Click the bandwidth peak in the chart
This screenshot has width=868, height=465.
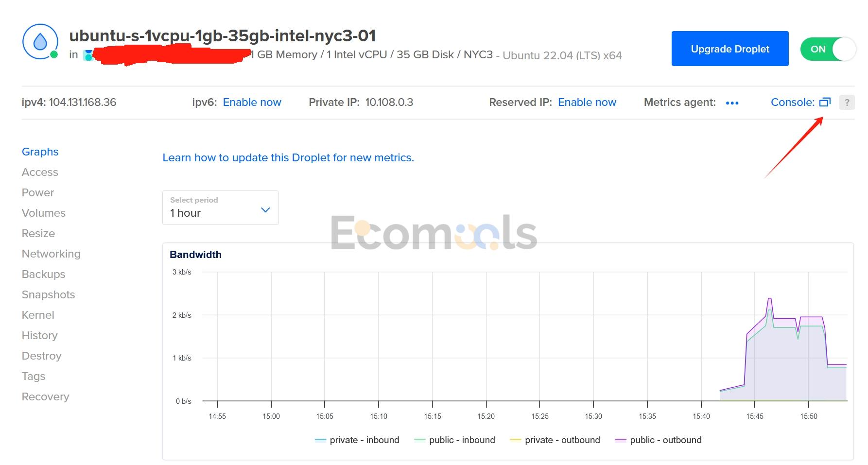pyautogui.click(x=770, y=299)
